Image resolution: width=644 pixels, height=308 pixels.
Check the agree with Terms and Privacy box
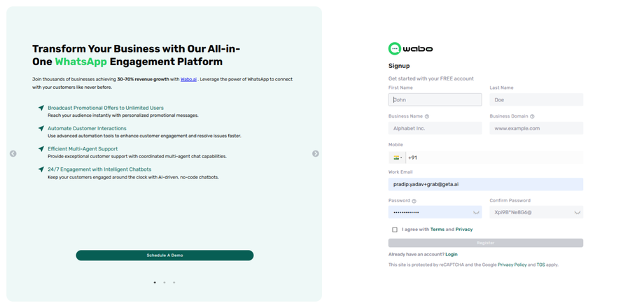(x=395, y=230)
